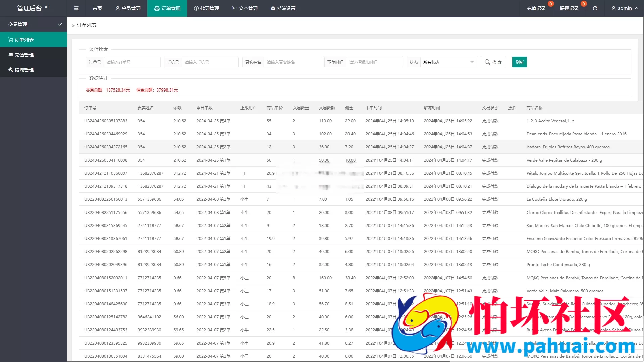Click the sidebar collapse hamburger icon
The height and width of the screenshot is (362, 644).
(76, 8)
